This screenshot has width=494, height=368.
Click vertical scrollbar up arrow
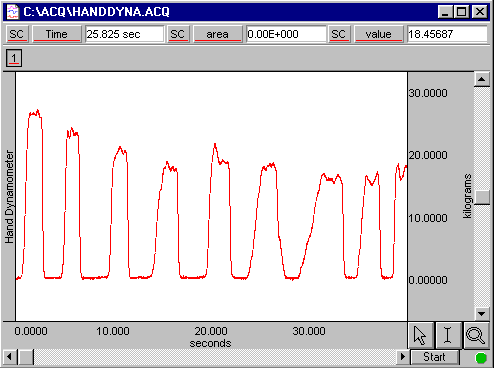coord(481,79)
